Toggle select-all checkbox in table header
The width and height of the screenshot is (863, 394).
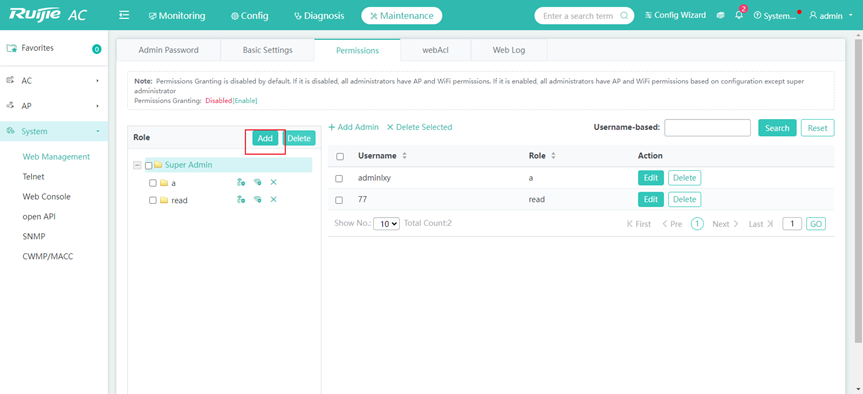(x=340, y=157)
